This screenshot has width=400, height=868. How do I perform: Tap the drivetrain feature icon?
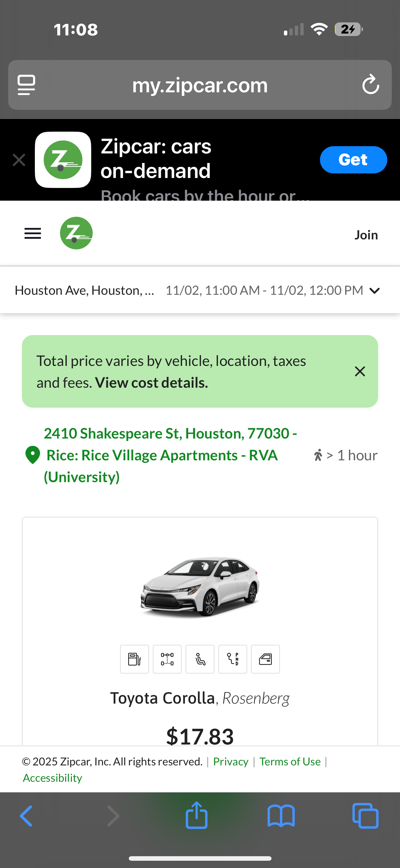point(167,659)
